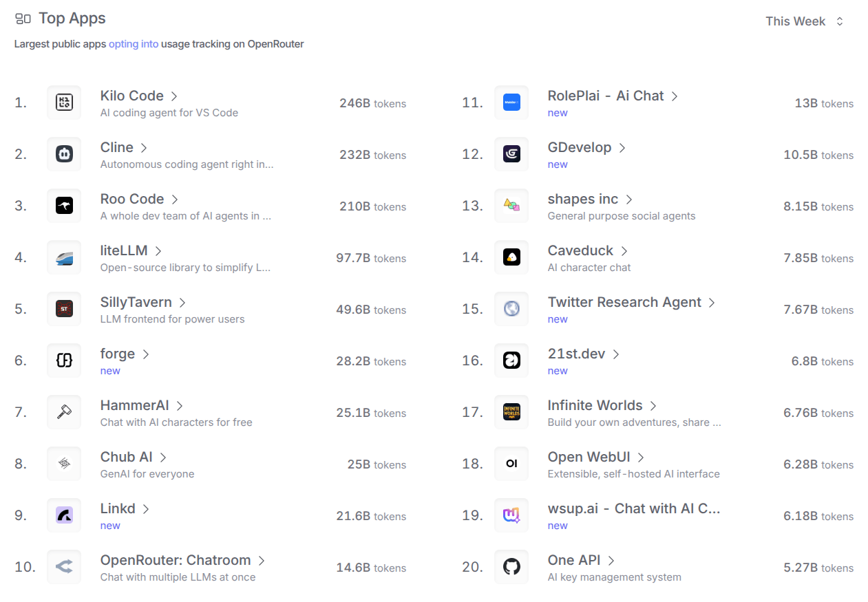Open the 21st.dev app link
The image size is (868, 602).
584,354
